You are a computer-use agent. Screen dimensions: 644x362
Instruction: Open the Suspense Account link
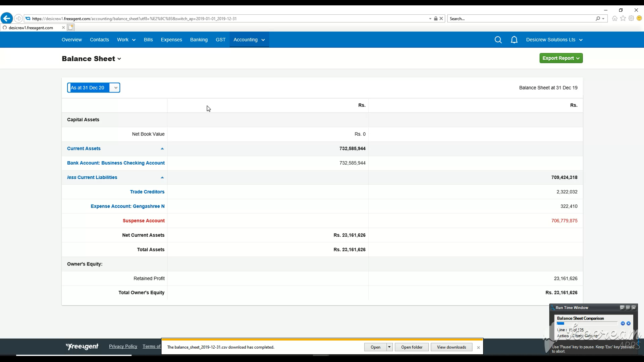point(144,221)
